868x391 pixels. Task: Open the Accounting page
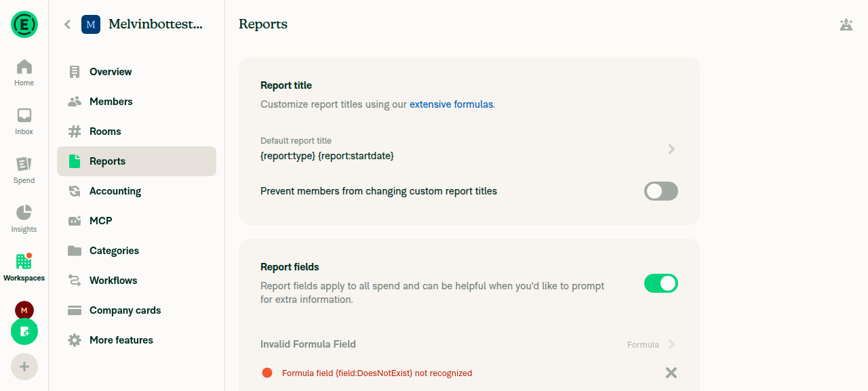(x=136, y=191)
